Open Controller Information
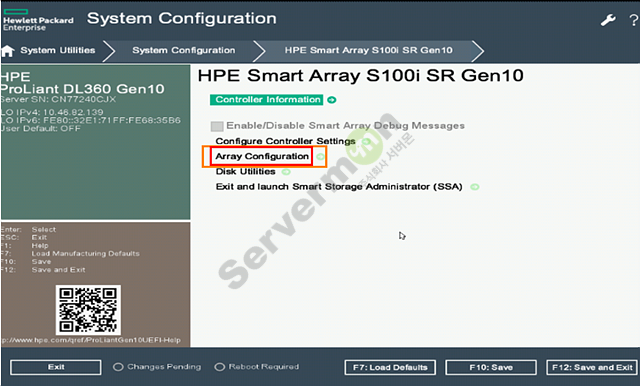 [267, 100]
